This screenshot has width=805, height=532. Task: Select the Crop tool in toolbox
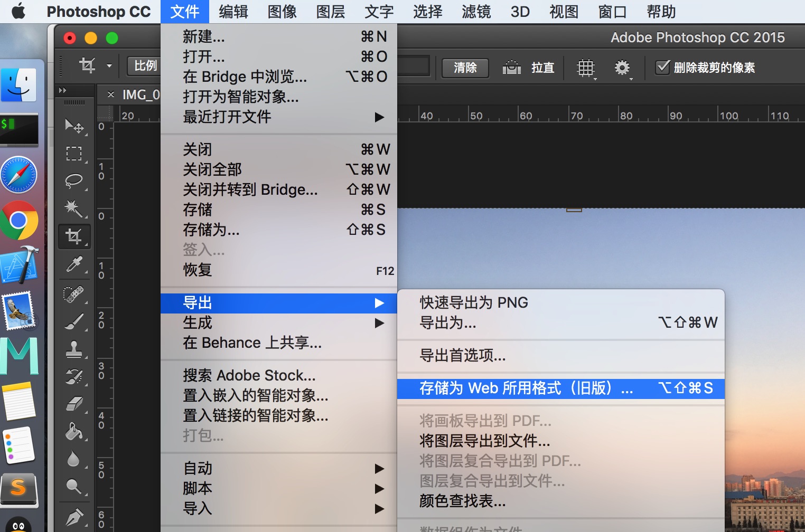74,236
